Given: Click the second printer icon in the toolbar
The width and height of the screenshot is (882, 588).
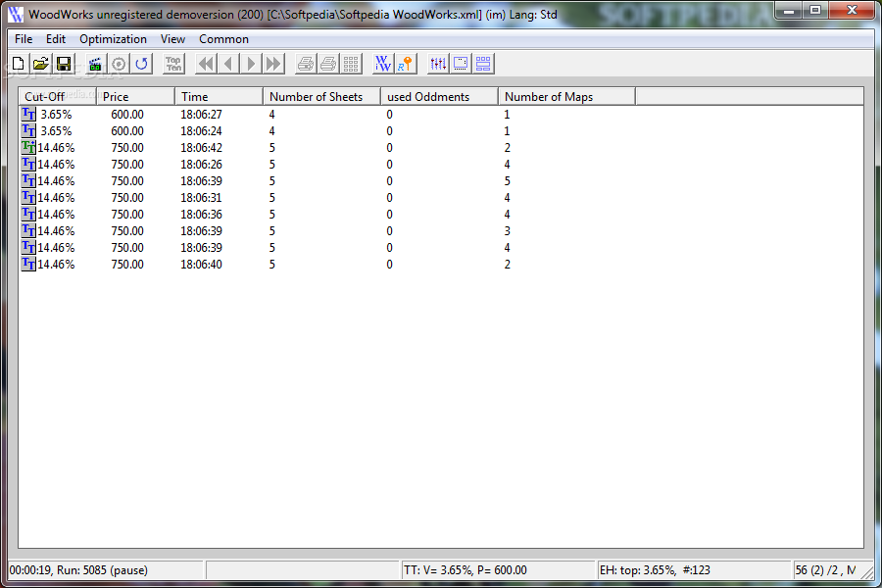Looking at the screenshot, I should (x=328, y=64).
